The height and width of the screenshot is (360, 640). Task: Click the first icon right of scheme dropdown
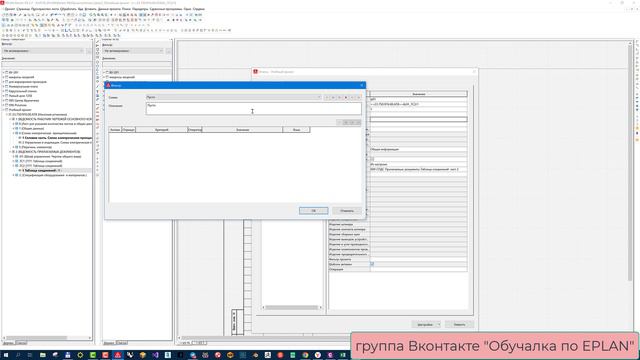tap(327, 98)
